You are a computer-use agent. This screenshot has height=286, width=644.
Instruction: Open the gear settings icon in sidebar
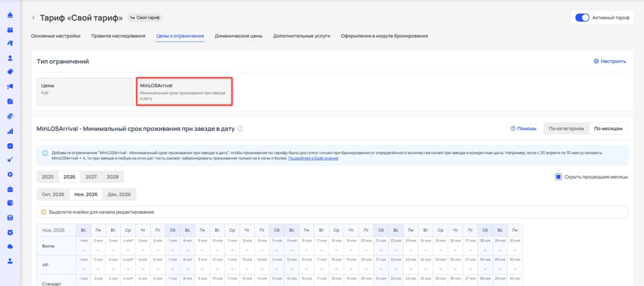[x=10, y=174]
